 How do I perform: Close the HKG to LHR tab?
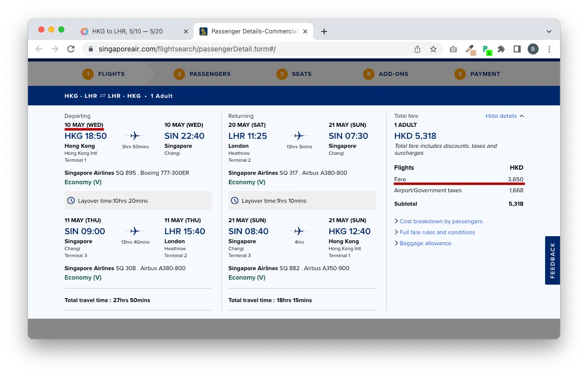tap(186, 31)
